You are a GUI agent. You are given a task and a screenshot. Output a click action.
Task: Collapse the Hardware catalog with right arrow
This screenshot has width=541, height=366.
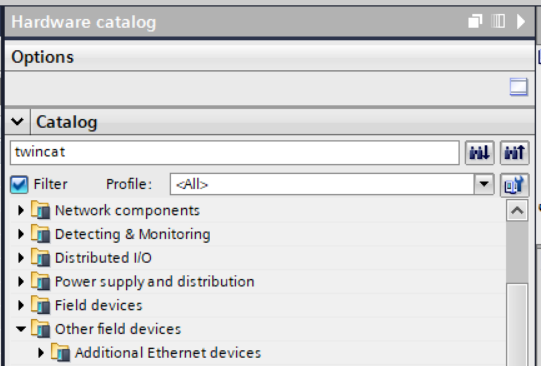tap(521, 21)
